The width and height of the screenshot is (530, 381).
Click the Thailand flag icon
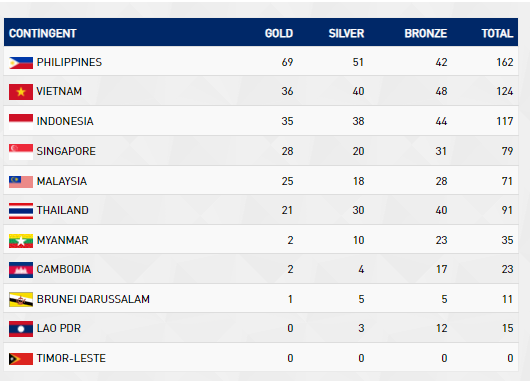coord(21,211)
